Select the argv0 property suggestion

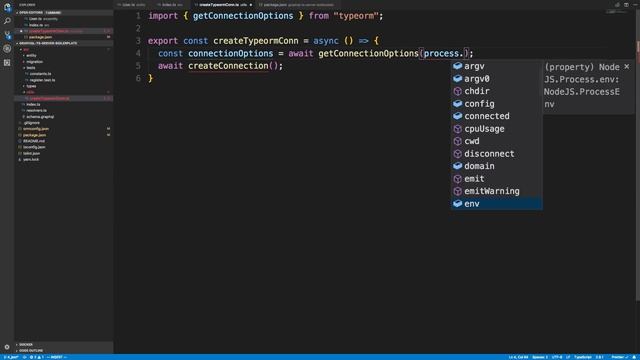(x=497, y=79)
